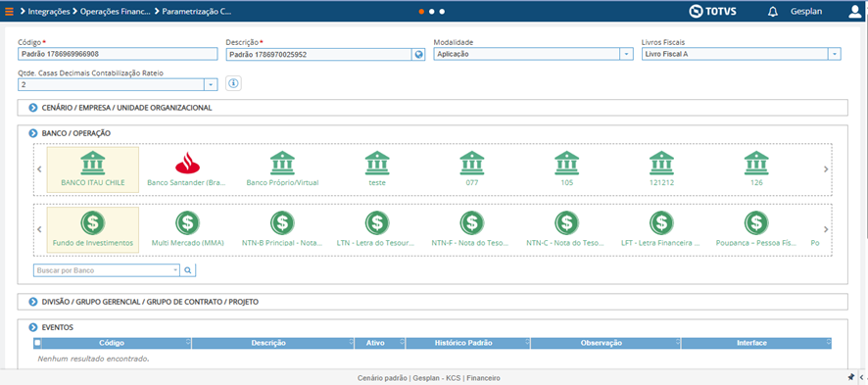Image resolution: width=868 pixels, height=385 pixels.
Task: Select bank 121212
Action: pyautogui.click(x=661, y=169)
